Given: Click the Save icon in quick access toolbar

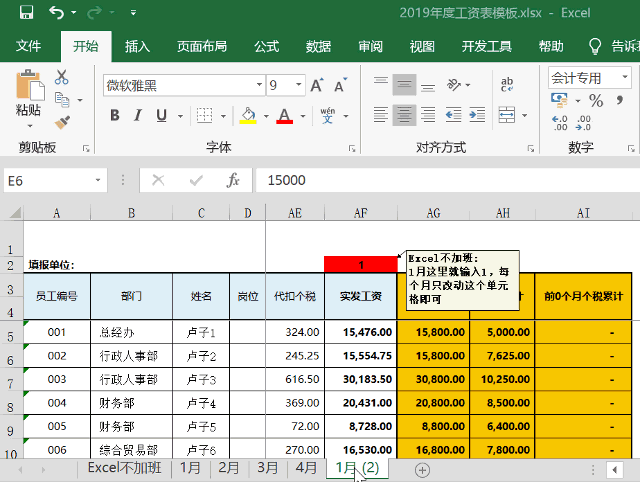Looking at the screenshot, I should point(26,12).
